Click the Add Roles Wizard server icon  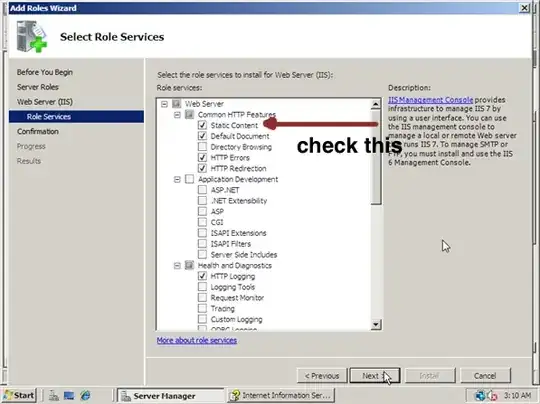point(32,37)
